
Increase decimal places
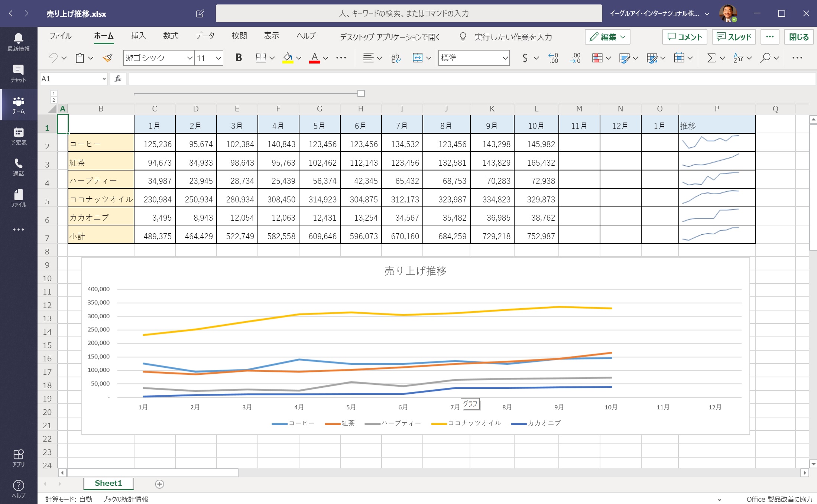click(x=553, y=58)
